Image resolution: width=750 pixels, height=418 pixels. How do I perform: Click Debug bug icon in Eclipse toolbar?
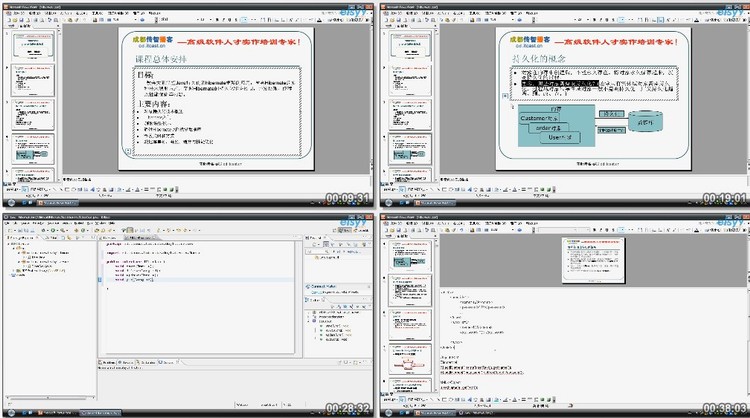pos(44,230)
